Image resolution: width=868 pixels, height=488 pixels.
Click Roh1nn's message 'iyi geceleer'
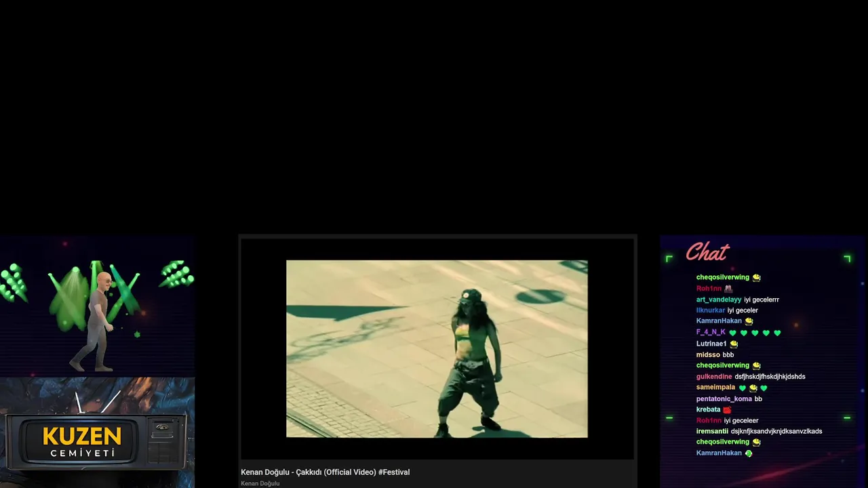coord(741,420)
